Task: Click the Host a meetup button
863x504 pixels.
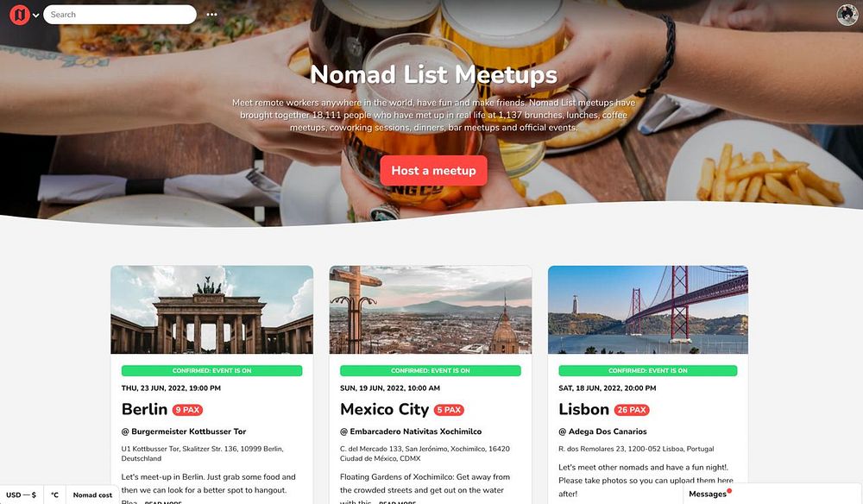Action: point(434,171)
